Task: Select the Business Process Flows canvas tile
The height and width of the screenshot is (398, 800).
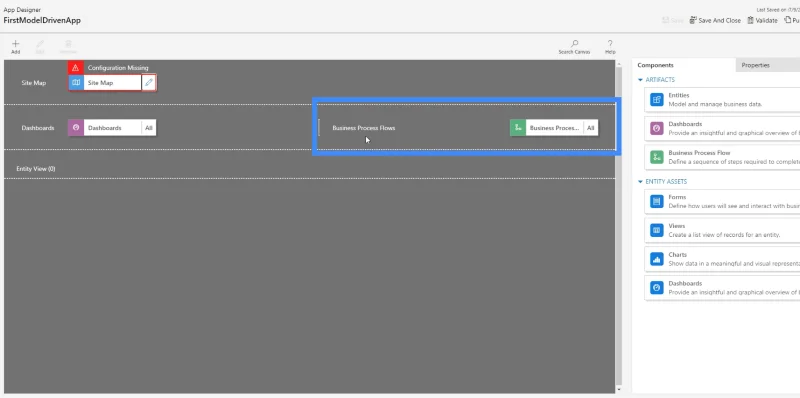Action: [x=554, y=128]
